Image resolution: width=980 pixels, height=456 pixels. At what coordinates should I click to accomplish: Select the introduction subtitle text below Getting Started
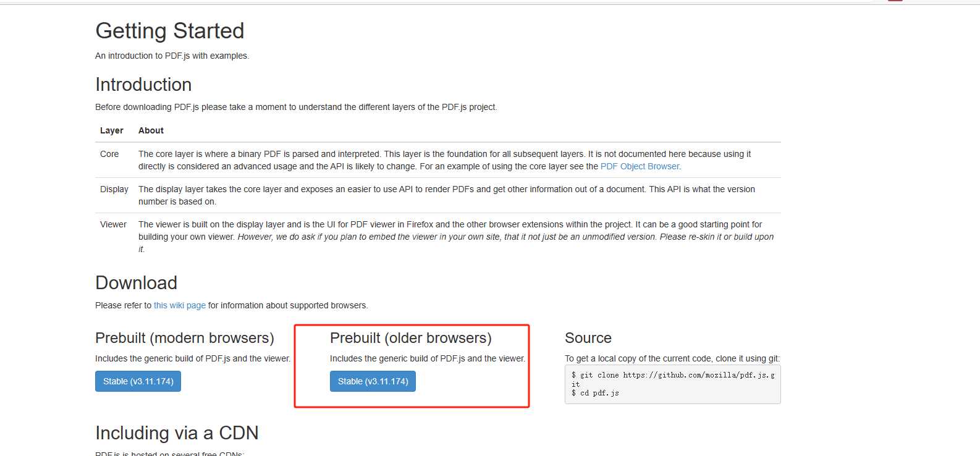click(172, 55)
